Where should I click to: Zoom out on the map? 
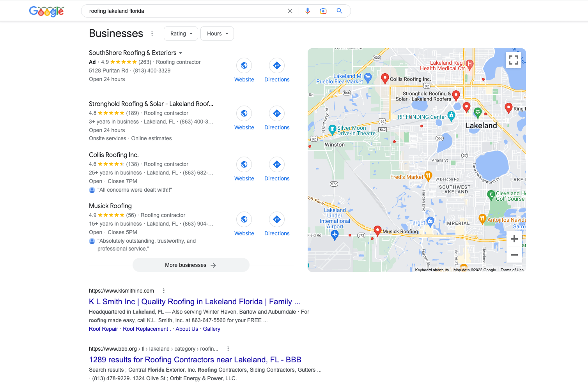[514, 255]
